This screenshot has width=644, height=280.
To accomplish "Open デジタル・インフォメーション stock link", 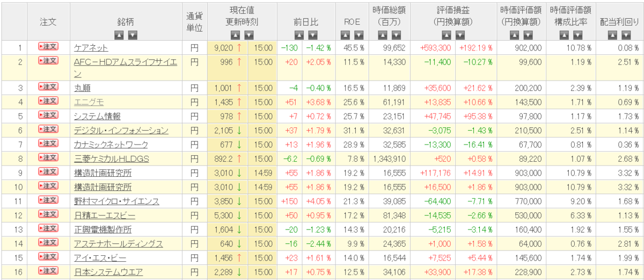I will coord(121,131).
